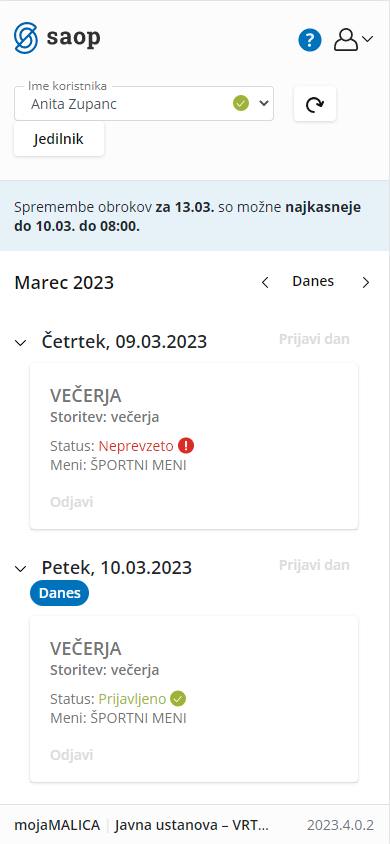Image resolution: width=390 pixels, height=844 pixels.
Task: Collapse the Petek, 10.03.2023 section
Action: tap(20, 568)
